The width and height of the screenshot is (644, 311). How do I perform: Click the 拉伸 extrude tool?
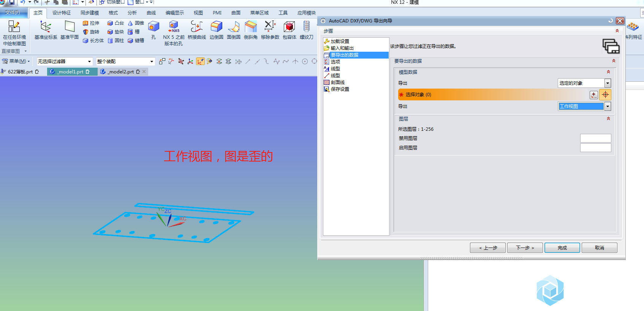coord(91,23)
